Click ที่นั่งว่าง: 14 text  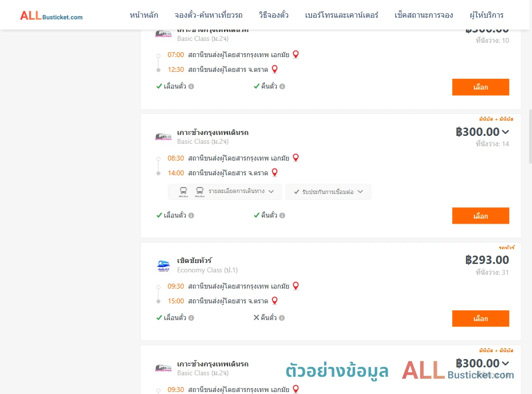pos(492,144)
